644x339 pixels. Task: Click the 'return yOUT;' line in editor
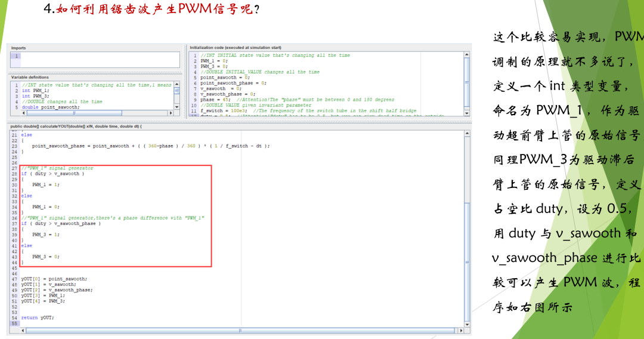(37, 318)
